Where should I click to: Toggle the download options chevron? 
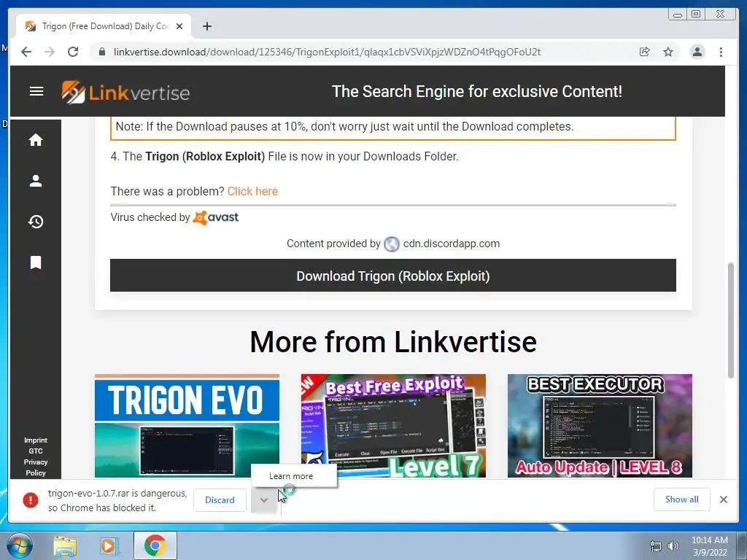tap(264, 500)
